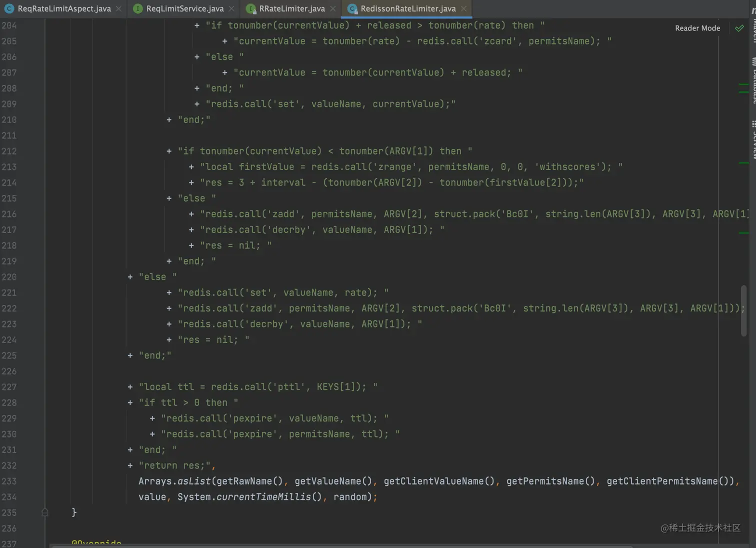The image size is (756, 548).
Task: Close the ReqRateLimitAspect.java tab
Action: (118, 8)
